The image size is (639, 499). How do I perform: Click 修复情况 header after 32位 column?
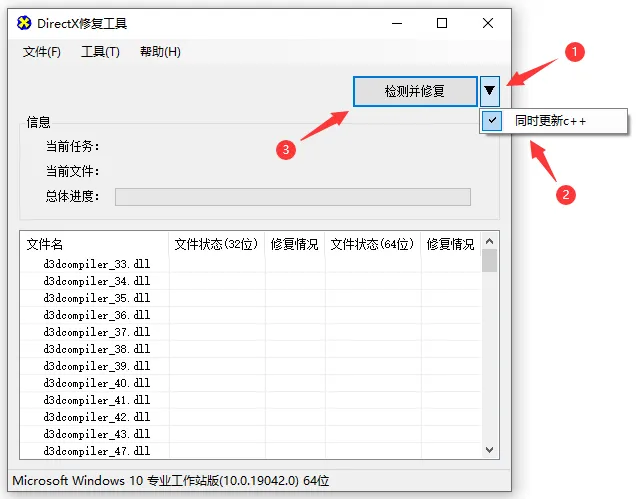pos(294,244)
